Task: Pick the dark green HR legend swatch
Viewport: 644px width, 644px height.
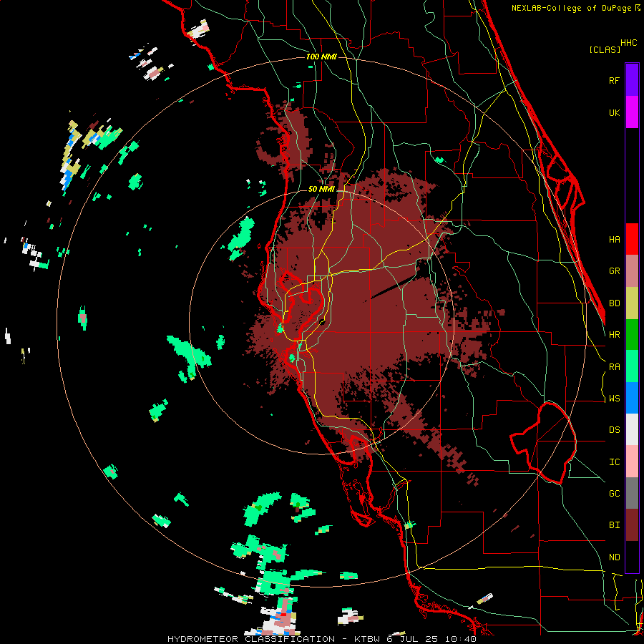Action: tap(632, 335)
